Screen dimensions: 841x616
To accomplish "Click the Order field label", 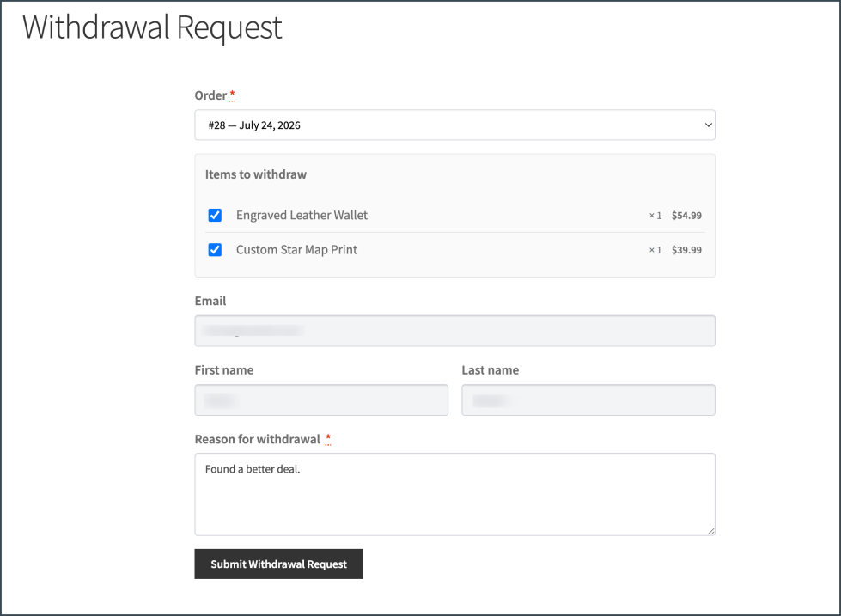I will (x=210, y=95).
